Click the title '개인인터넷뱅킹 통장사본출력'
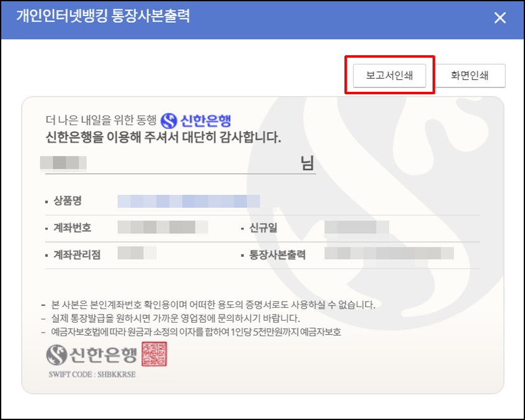This screenshot has width=525, height=420. tap(103, 16)
